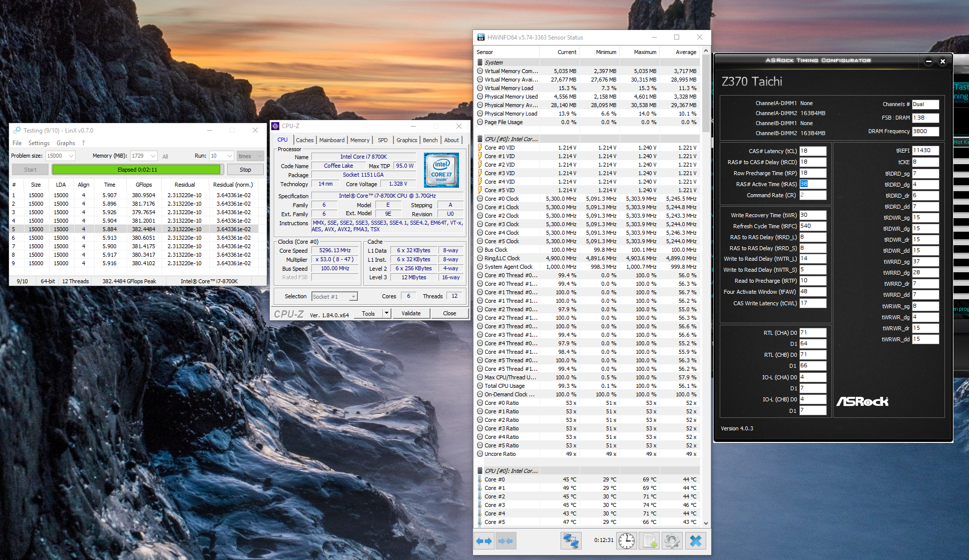The image size is (969, 560).
Task: Click the log sensors spreadsheet icon
Action: (x=650, y=541)
